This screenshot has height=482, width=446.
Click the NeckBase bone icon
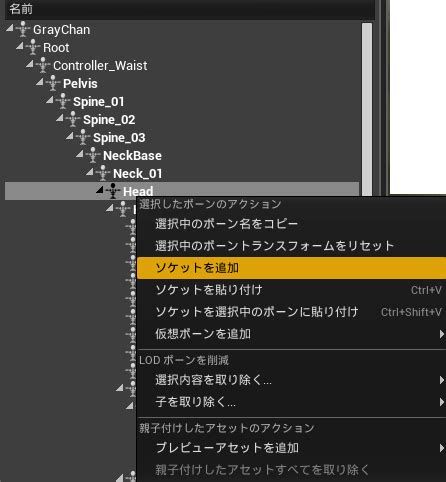point(93,155)
